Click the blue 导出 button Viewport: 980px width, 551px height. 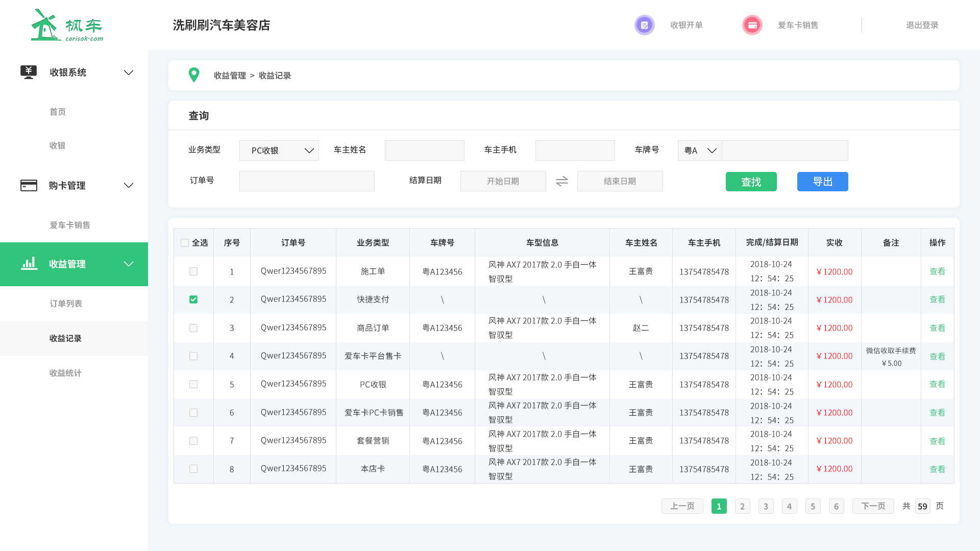(822, 182)
